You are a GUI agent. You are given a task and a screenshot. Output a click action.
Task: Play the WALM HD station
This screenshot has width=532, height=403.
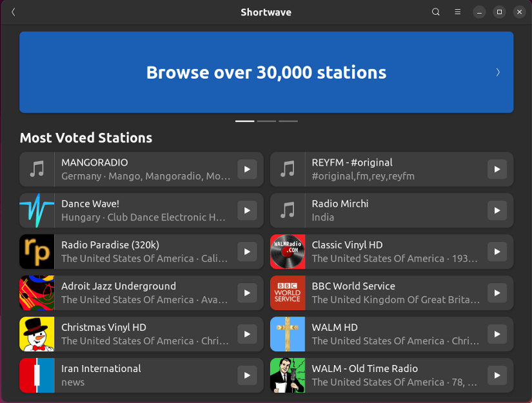click(497, 334)
